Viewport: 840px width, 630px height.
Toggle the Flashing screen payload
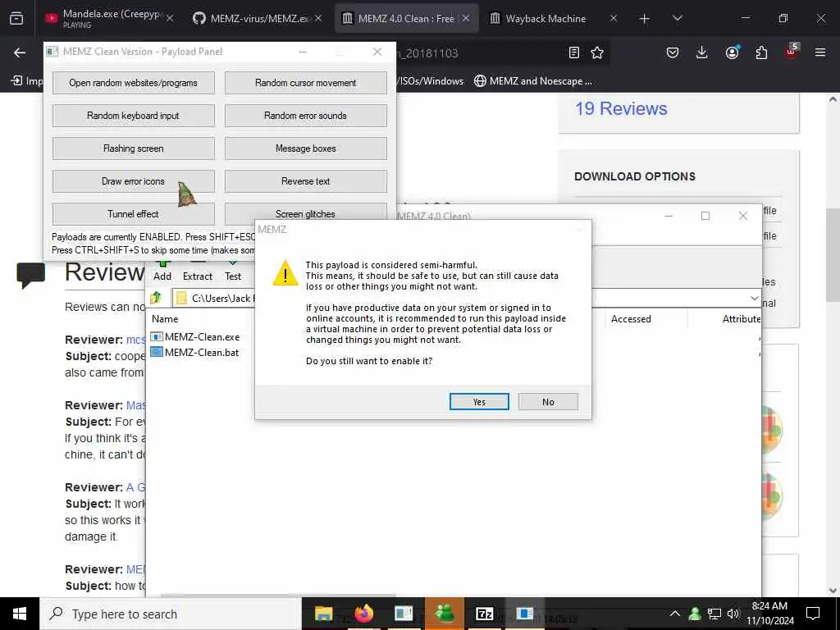[134, 148]
